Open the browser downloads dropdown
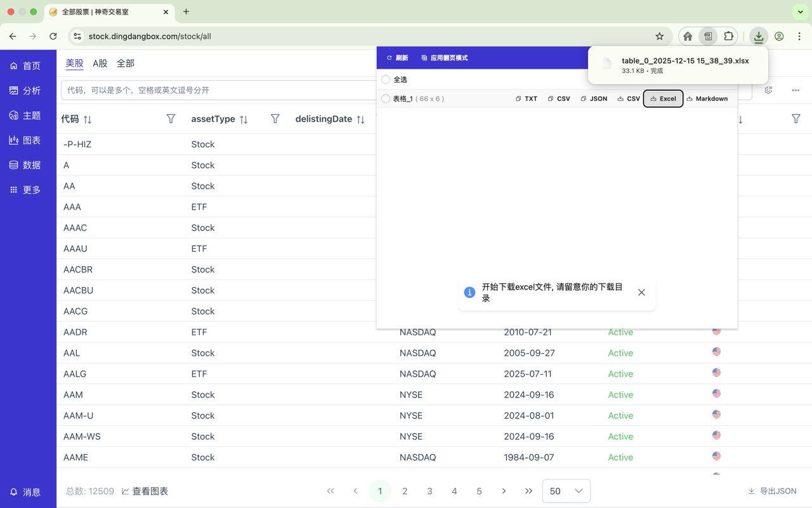The width and height of the screenshot is (812, 508). pyautogui.click(x=759, y=36)
